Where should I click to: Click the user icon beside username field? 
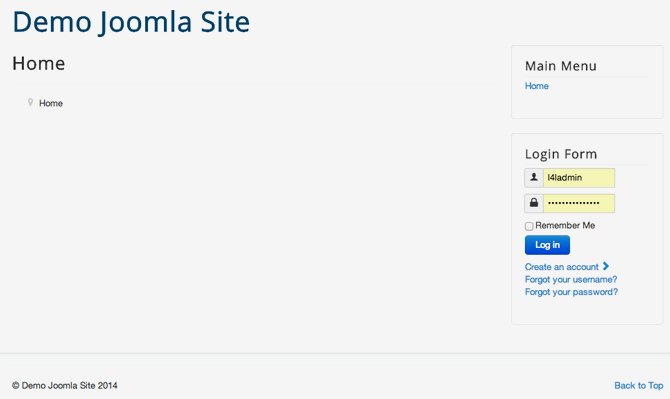click(534, 177)
